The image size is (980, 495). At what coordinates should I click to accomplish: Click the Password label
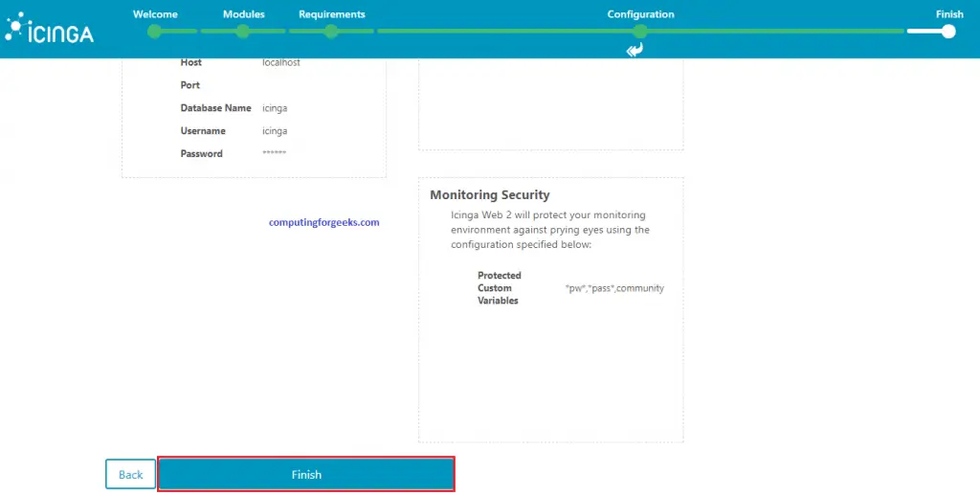click(x=201, y=154)
